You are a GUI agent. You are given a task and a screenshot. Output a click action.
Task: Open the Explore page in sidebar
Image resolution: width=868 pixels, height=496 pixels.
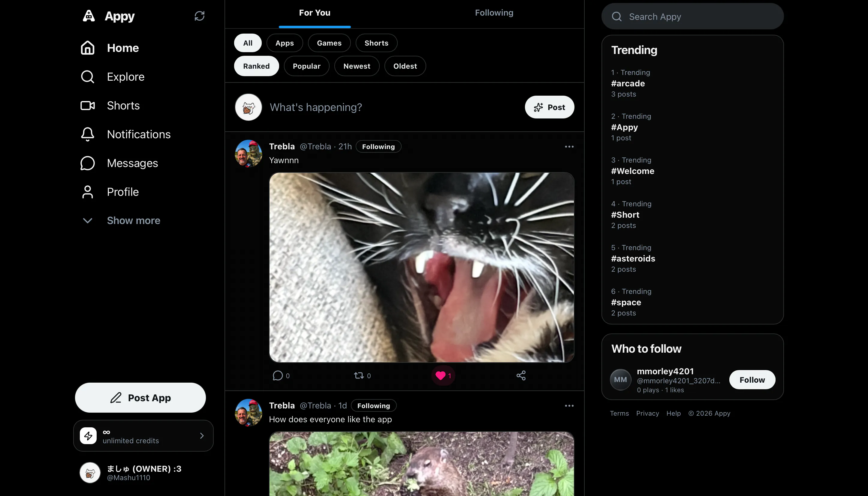coord(113,77)
